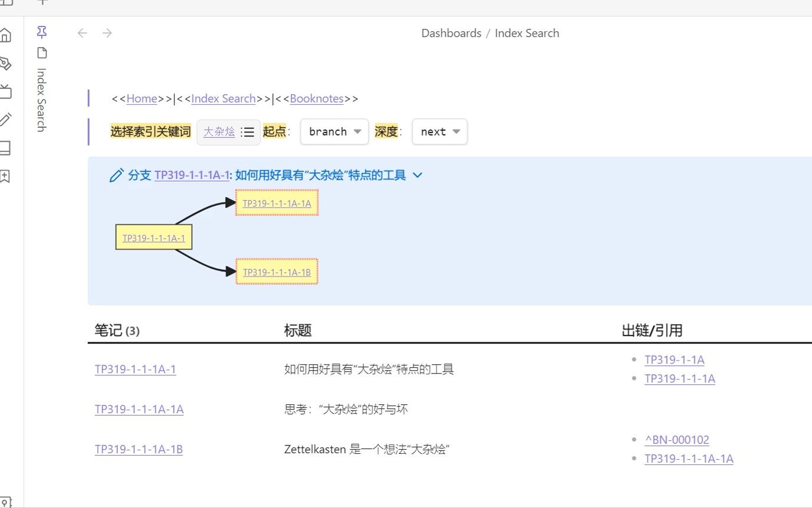The width and height of the screenshot is (812, 508).
Task: Click graph node TP319-1-1-1A-1B
Action: pyautogui.click(x=277, y=272)
